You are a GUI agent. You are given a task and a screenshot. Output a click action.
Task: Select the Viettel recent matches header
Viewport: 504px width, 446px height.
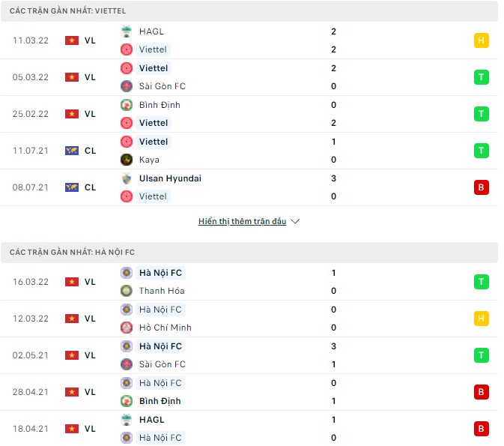tap(67, 11)
